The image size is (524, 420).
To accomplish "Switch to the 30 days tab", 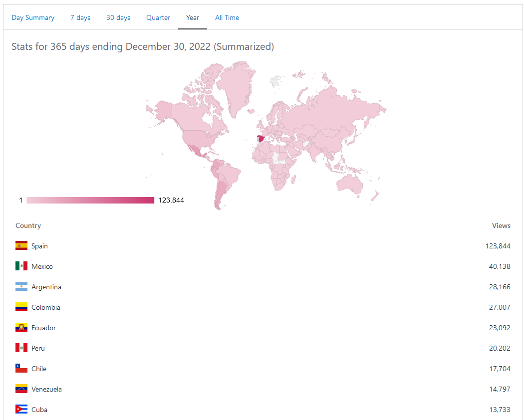I will coord(118,18).
